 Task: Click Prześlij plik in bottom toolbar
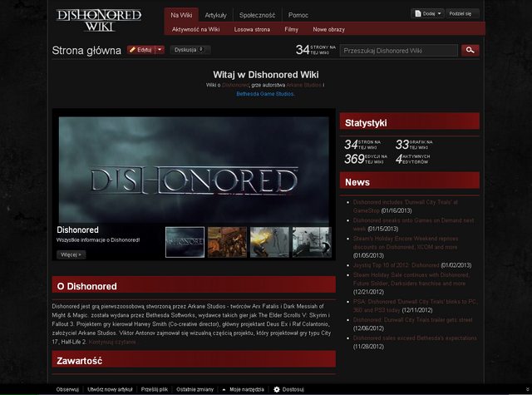(x=155, y=389)
